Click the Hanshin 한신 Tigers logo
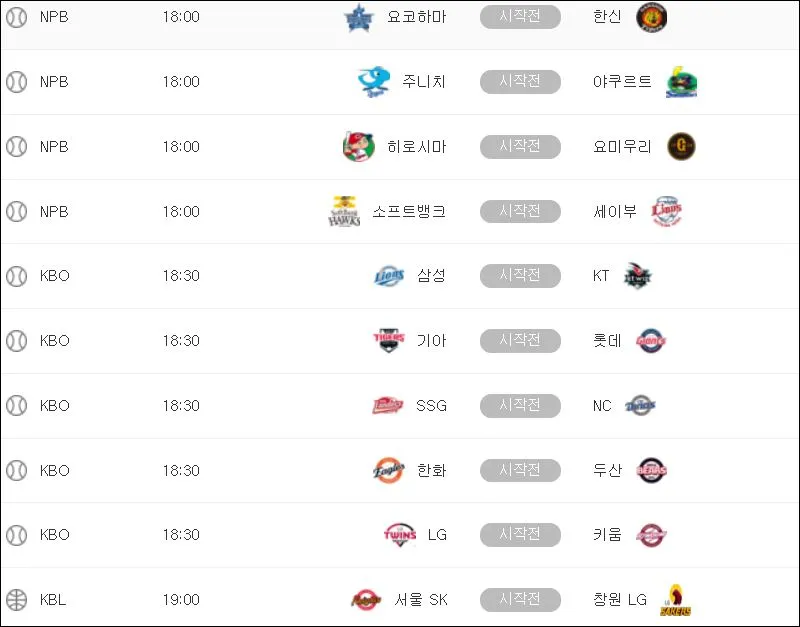 652,18
